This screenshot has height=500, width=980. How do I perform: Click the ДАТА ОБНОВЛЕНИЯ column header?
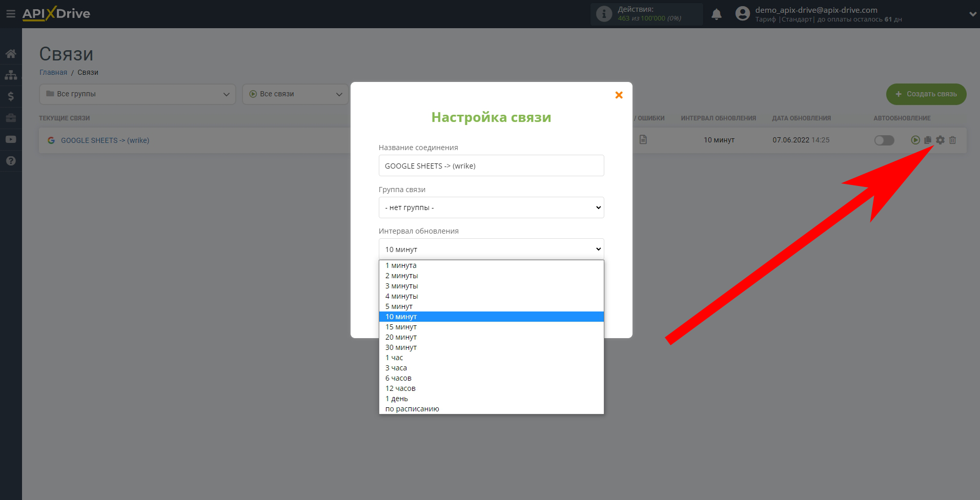(802, 118)
